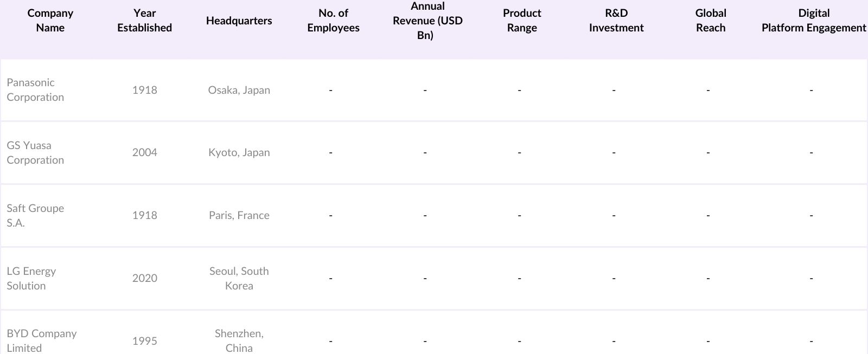Viewport: 868px width, 354px height.
Task: Click the Panasonic Corporation company cell
Action: 35,90
